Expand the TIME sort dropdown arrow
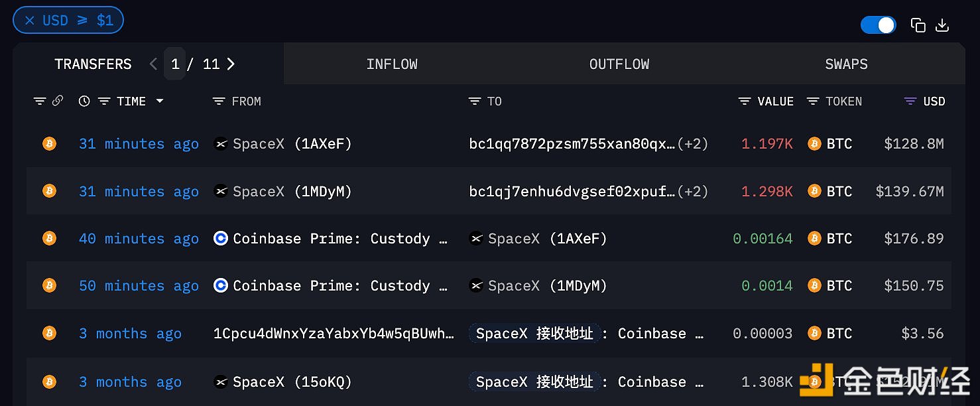This screenshot has height=406, width=980. 160,101
